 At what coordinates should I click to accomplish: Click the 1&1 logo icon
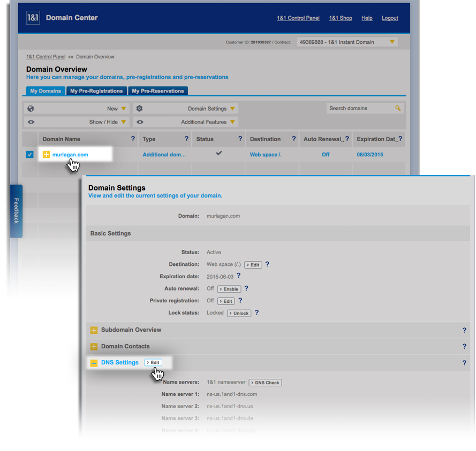click(x=33, y=18)
